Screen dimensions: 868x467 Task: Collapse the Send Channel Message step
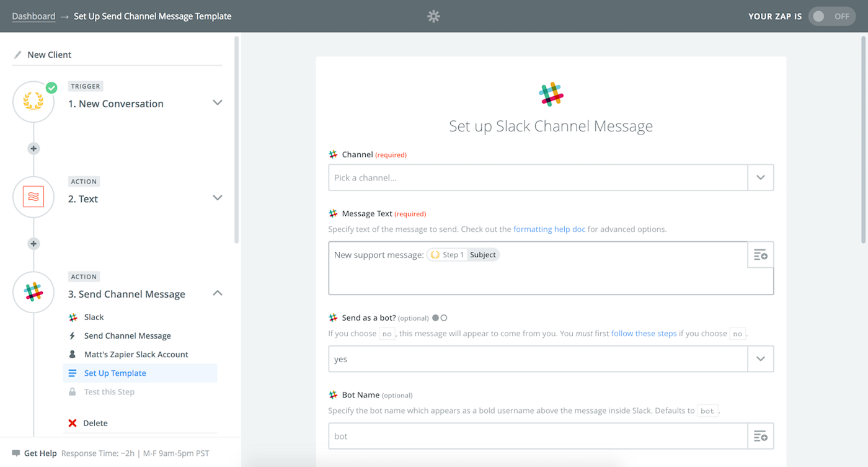pos(218,293)
